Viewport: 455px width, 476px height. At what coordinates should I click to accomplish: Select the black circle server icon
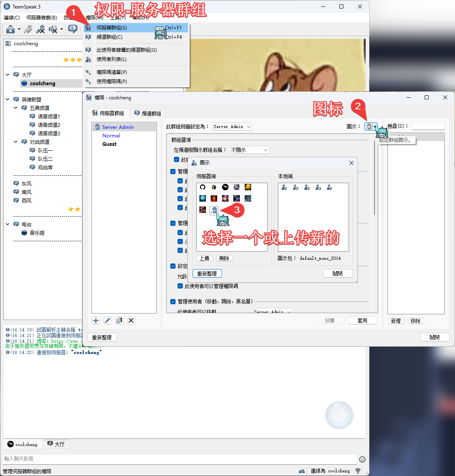point(225,187)
